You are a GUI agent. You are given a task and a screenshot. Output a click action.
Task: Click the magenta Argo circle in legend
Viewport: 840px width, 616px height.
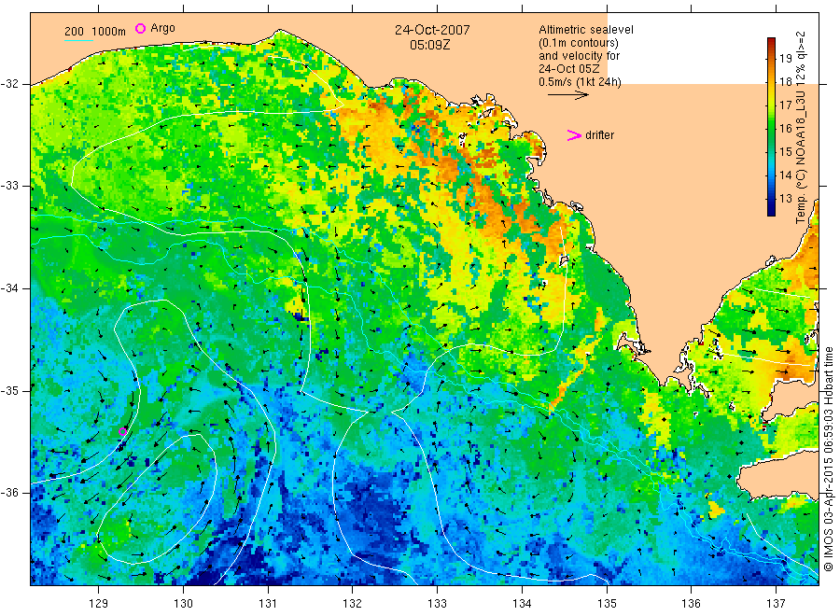tap(140, 28)
